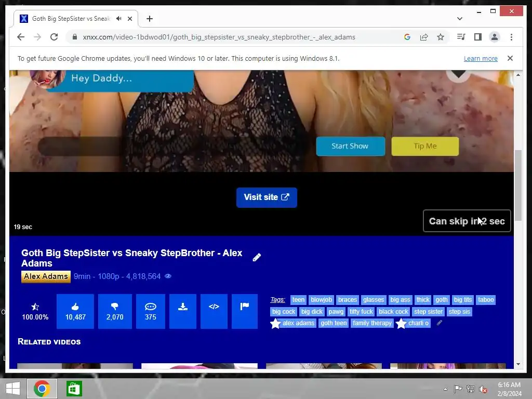The height and width of the screenshot is (399, 532).
Task: Open the Google search side icon
Action: [407, 37]
